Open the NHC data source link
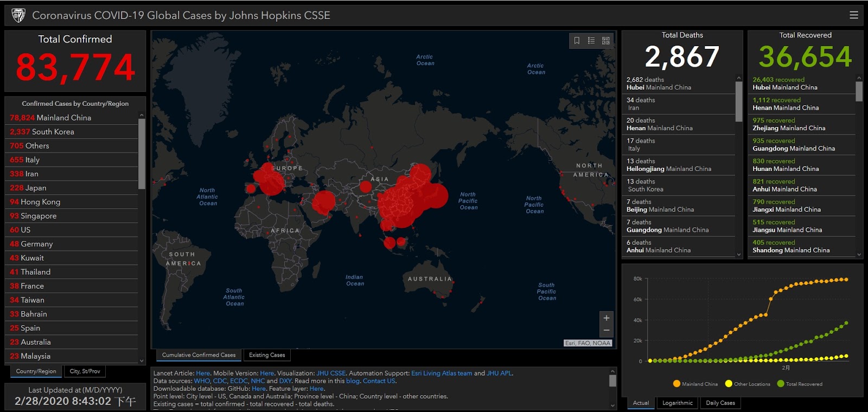This screenshot has width=868, height=412. 258,381
